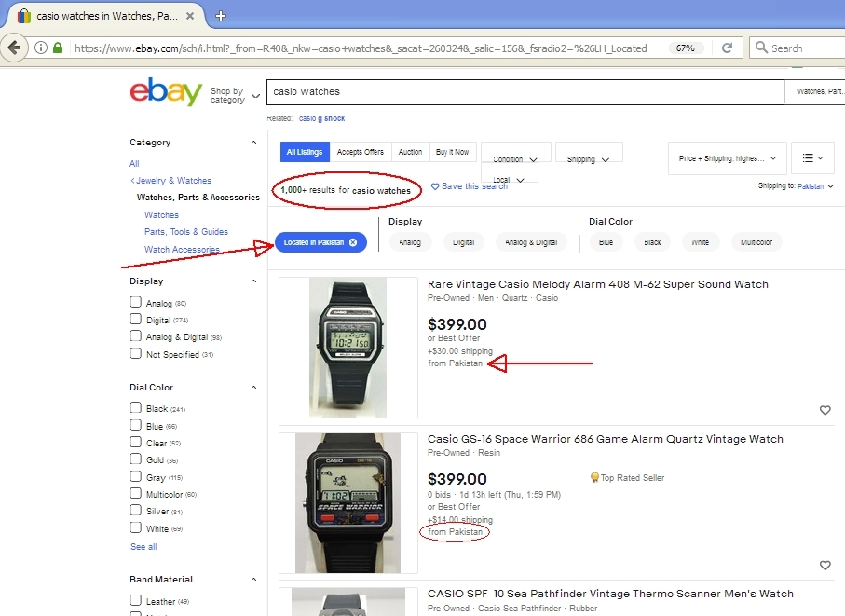Screen dimensions: 845x616
Task: Reload the page with the refresh icon
Action: pos(727,48)
